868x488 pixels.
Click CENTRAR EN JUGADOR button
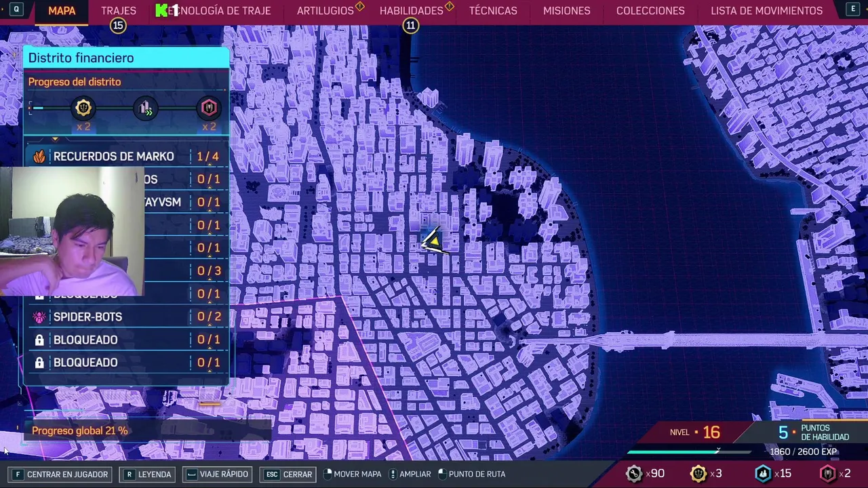(x=60, y=474)
